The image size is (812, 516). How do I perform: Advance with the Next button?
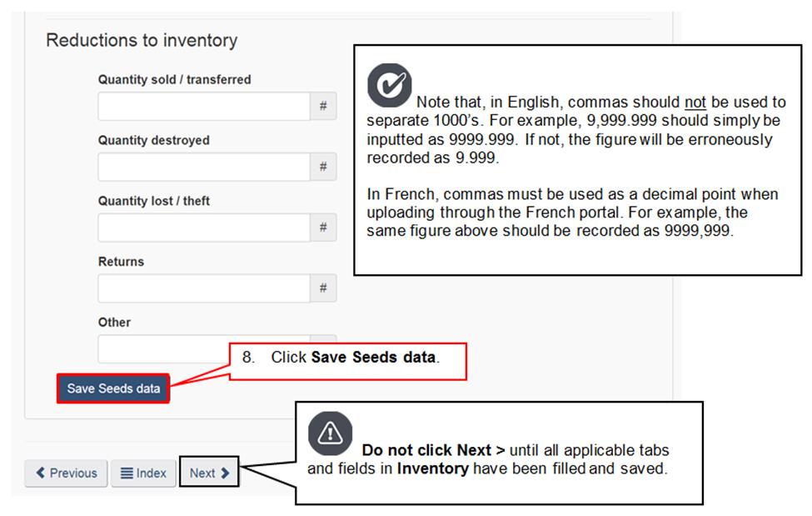click(x=209, y=473)
